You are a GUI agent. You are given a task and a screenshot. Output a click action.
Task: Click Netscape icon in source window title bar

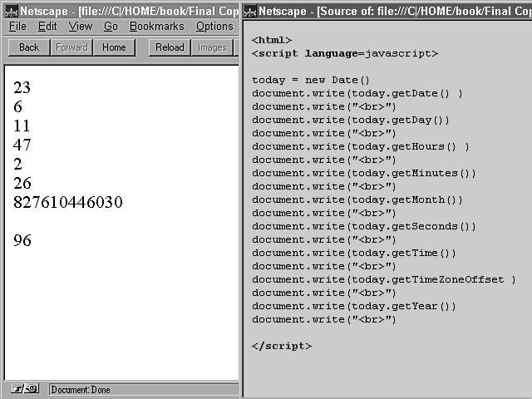click(x=249, y=11)
